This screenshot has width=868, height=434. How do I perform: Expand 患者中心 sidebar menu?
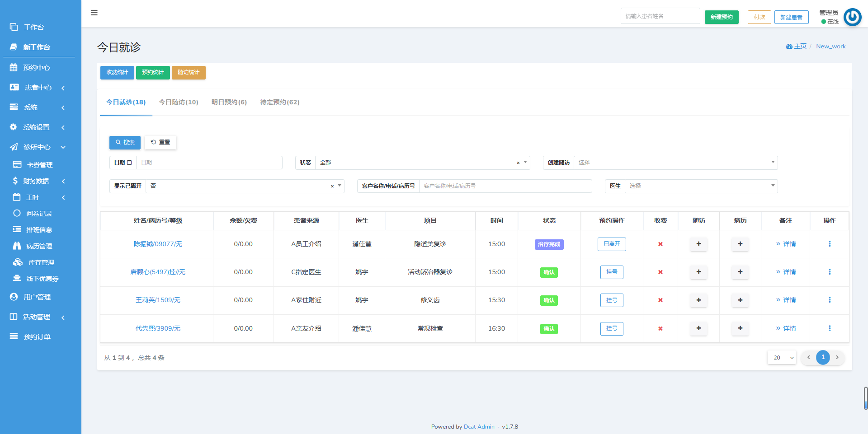pos(41,87)
